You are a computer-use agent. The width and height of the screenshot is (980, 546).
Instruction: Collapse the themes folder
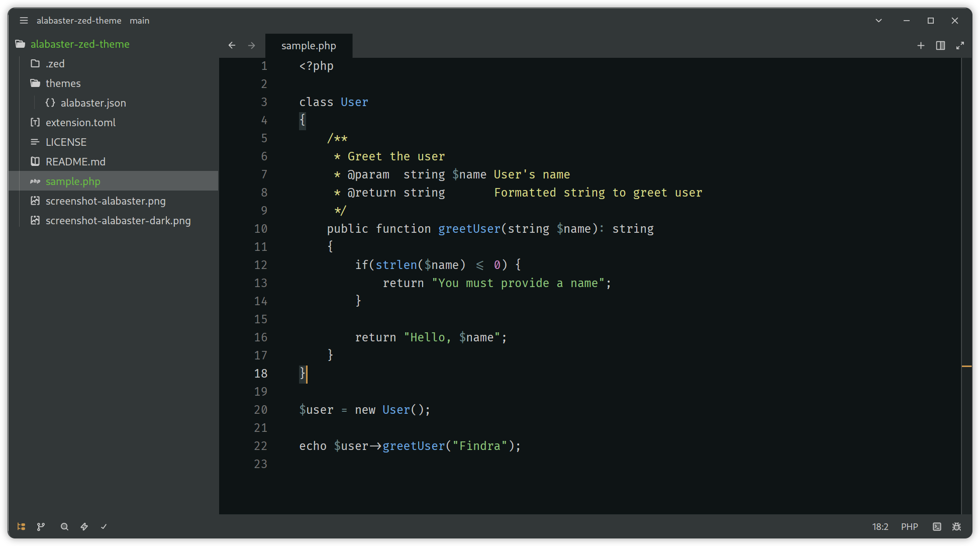pyautogui.click(x=113, y=83)
